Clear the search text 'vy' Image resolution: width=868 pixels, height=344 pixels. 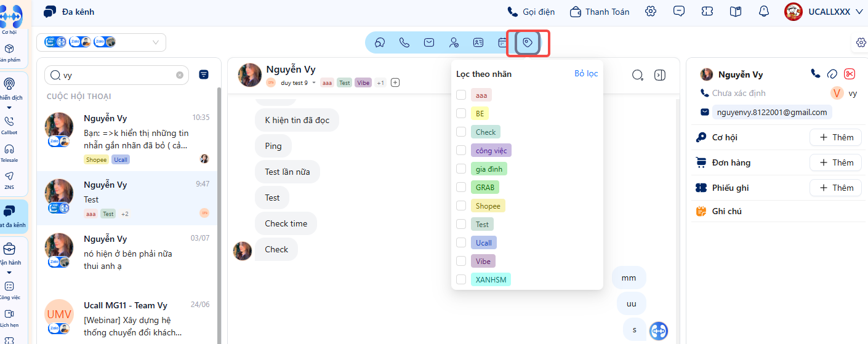[x=180, y=75]
